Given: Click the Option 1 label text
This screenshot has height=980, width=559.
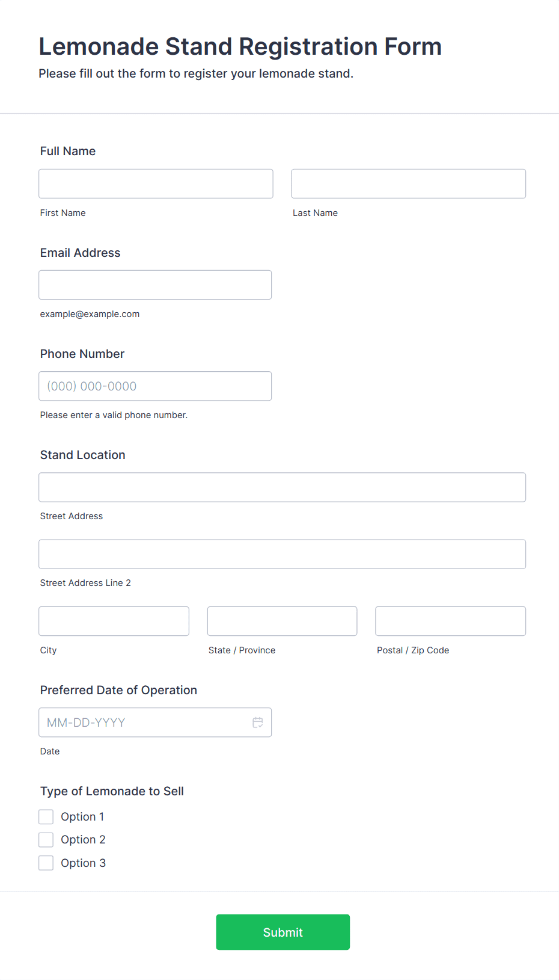Looking at the screenshot, I should (x=82, y=816).
